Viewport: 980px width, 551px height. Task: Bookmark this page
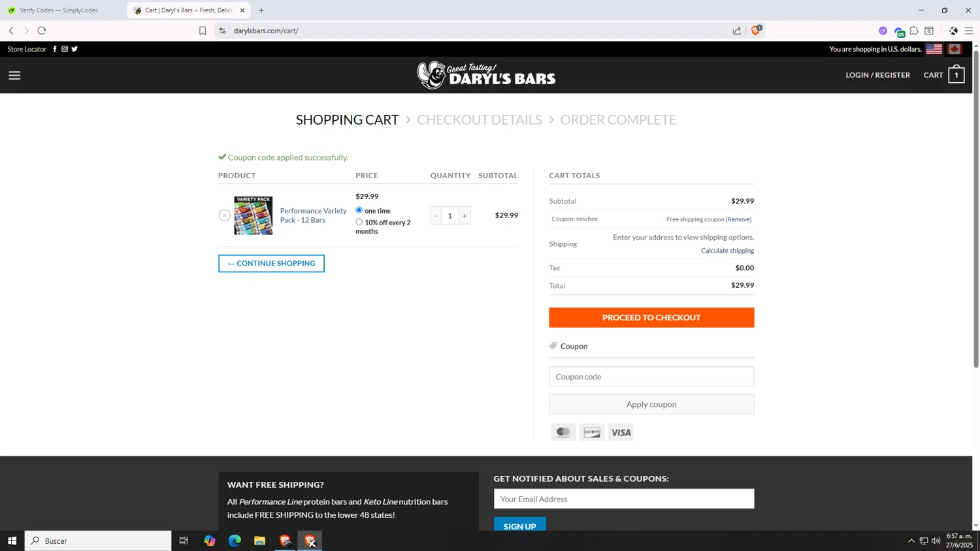[x=203, y=31]
